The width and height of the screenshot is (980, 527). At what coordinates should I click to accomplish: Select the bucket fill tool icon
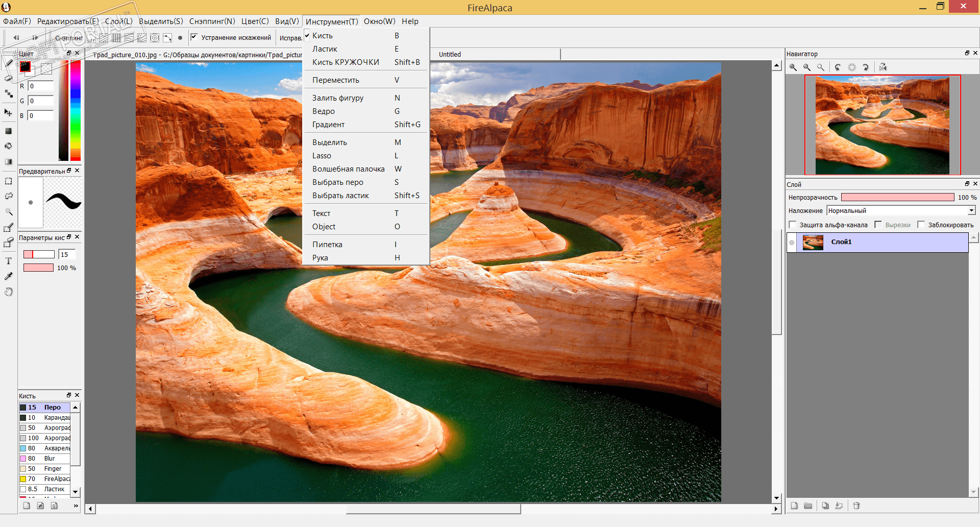coord(9,146)
